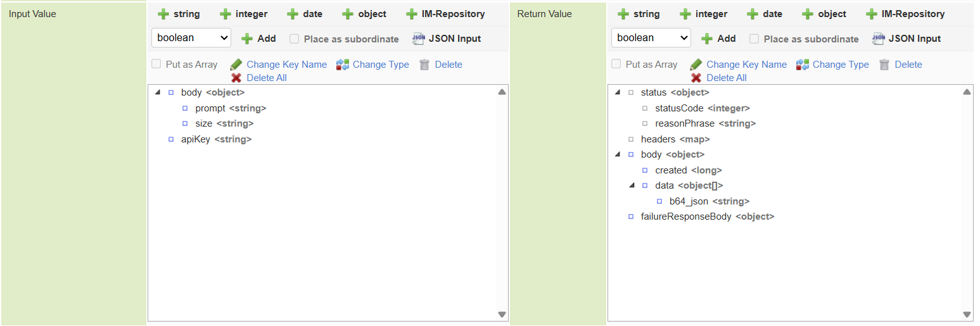Toggle Put as Array checkbox in Input Value
Viewport: 980px width, 326px height.
tap(156, 64)
